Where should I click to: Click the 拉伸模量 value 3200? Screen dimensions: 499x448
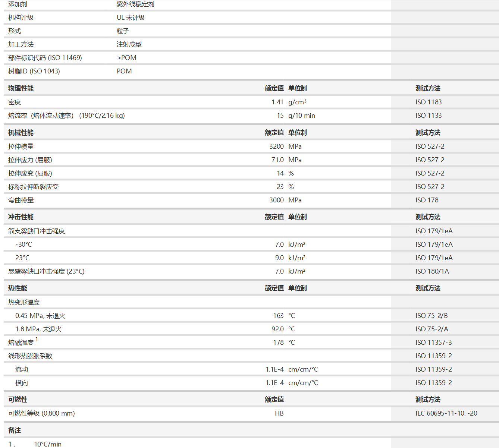[x=276, y=146]
